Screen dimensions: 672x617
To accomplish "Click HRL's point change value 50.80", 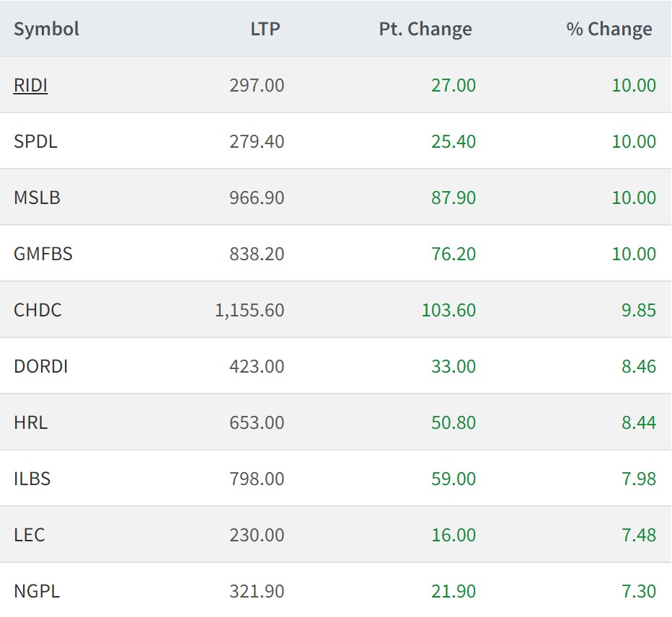I will 454,422.
